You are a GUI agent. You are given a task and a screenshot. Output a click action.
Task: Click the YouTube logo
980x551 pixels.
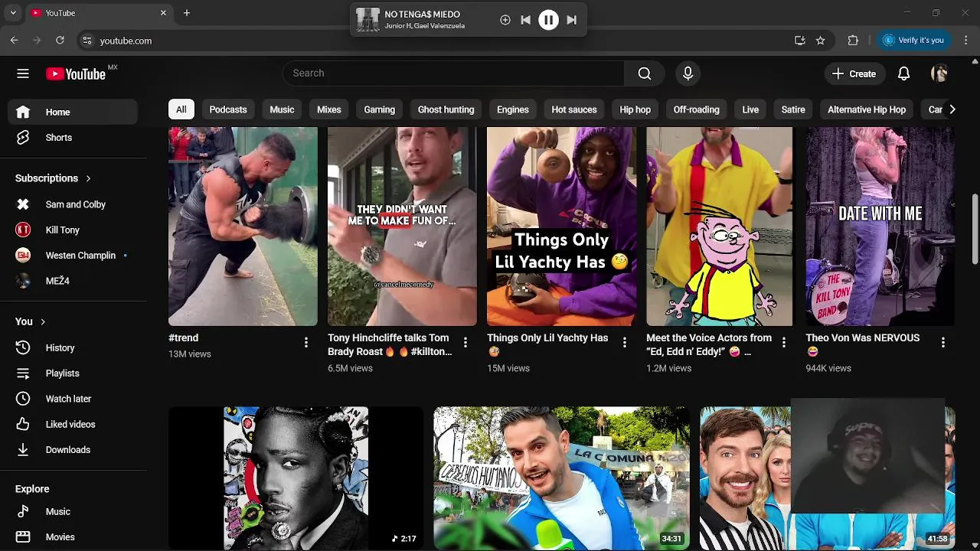75,73
